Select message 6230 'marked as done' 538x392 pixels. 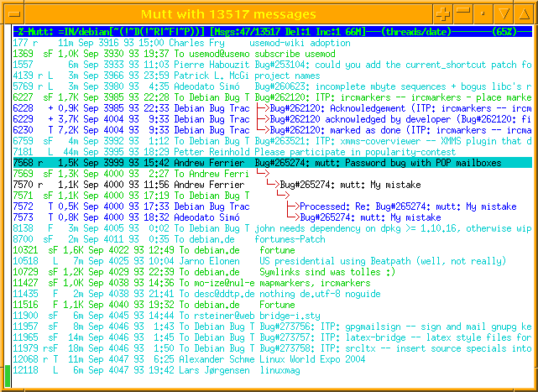[x=273, y=130]
